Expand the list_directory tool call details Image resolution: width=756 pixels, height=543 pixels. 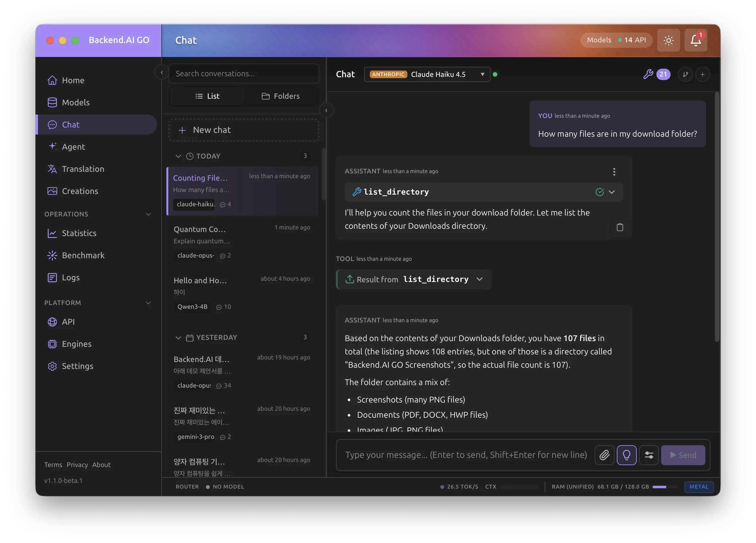(612, 192)
